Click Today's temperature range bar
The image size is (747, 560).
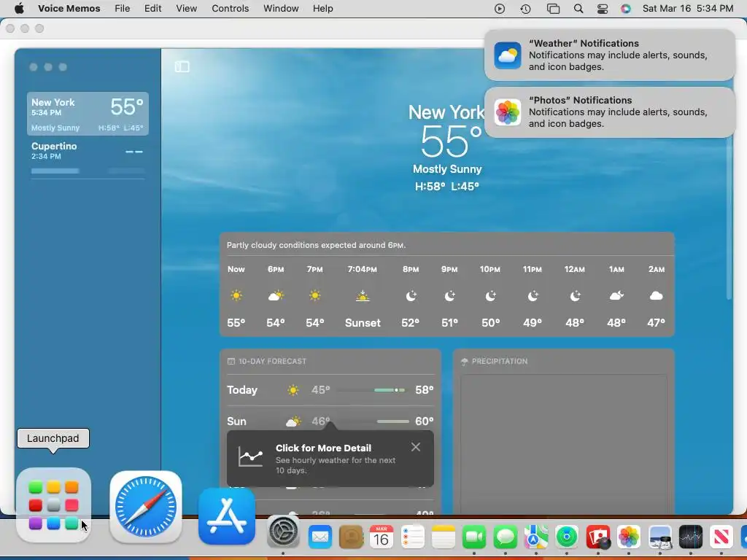click(372, 390)
